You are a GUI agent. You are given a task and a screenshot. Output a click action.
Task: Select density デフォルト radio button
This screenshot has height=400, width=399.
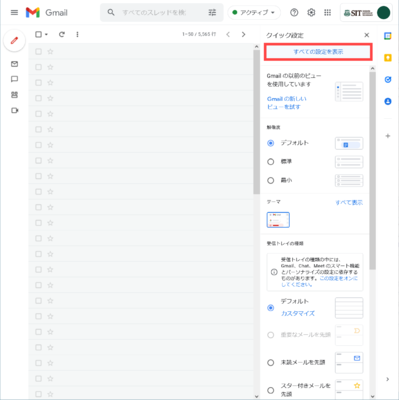271,143
